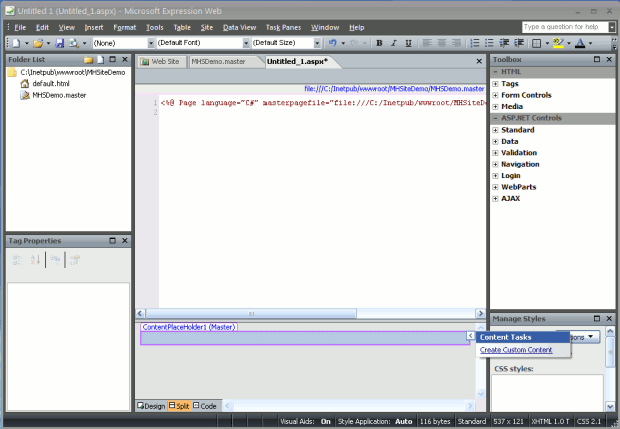The width and height of the screenshot is (620, 429).
Task: Click the highlight color icon
Action: point(559,43)
